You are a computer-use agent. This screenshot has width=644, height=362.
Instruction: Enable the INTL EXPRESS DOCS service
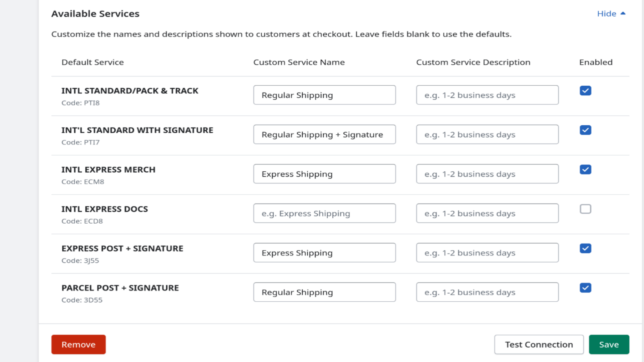coord(585,209)
